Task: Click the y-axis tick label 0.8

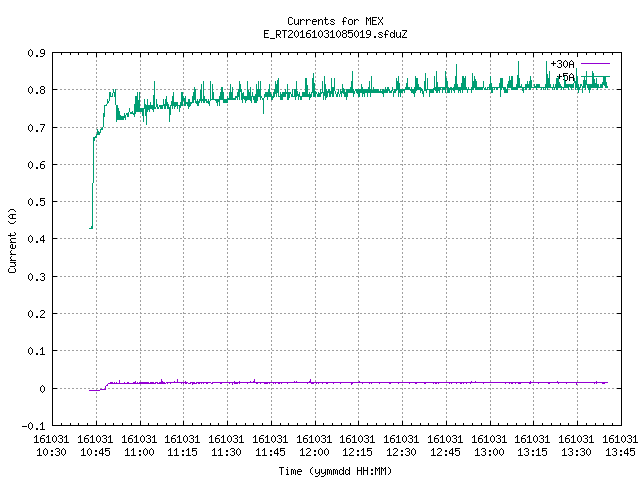Action: (x=36, y=90)
